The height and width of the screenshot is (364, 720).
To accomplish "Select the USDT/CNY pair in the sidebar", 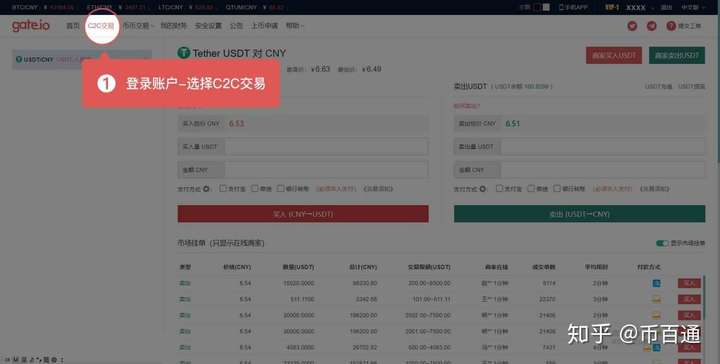I will (x=82, y=60).
